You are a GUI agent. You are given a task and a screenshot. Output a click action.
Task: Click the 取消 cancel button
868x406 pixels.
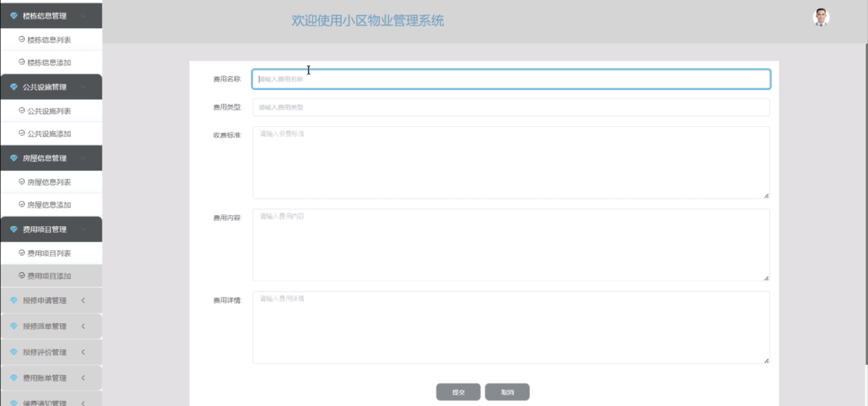point(507,392)
